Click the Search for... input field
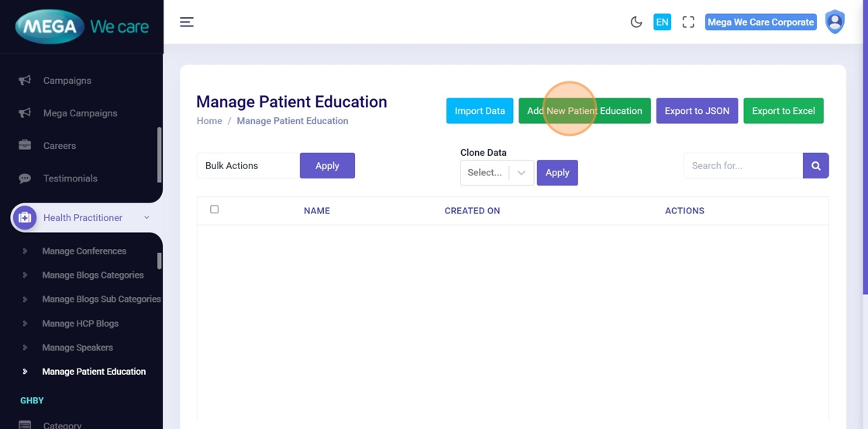This screenshot has height=429, width=868. 742,165
